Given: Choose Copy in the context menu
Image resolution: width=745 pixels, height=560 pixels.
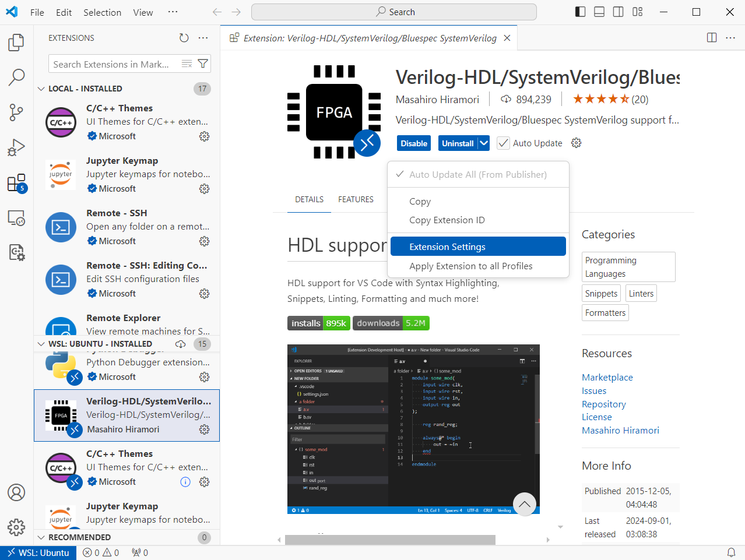Looking at the screenshot, I should 478,202.
